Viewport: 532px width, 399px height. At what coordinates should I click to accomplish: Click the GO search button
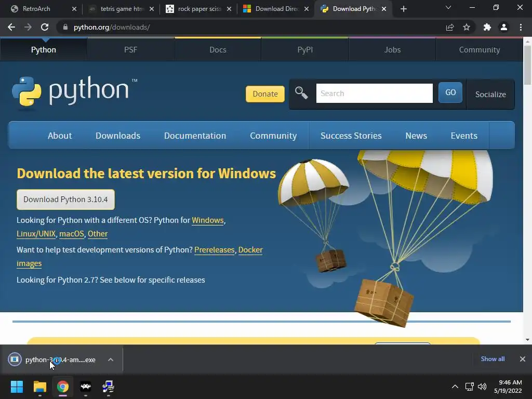coord(450,92)
